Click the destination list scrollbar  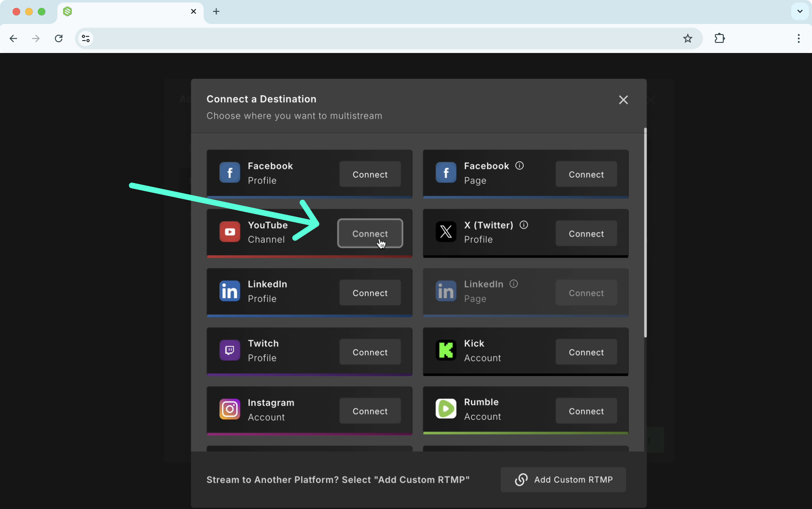tap(645, 232)
